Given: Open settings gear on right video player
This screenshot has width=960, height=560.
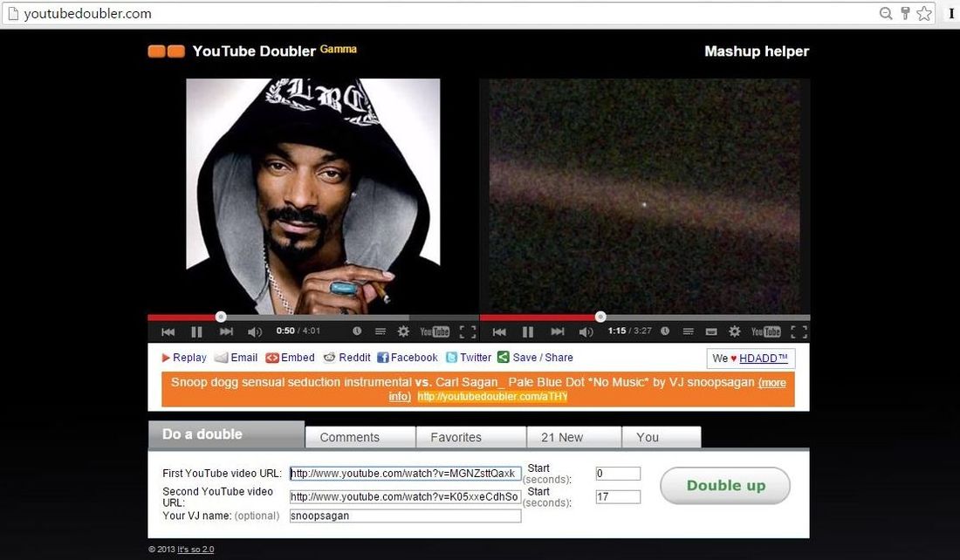Looking at the screenshot, I should click(735, 331).
